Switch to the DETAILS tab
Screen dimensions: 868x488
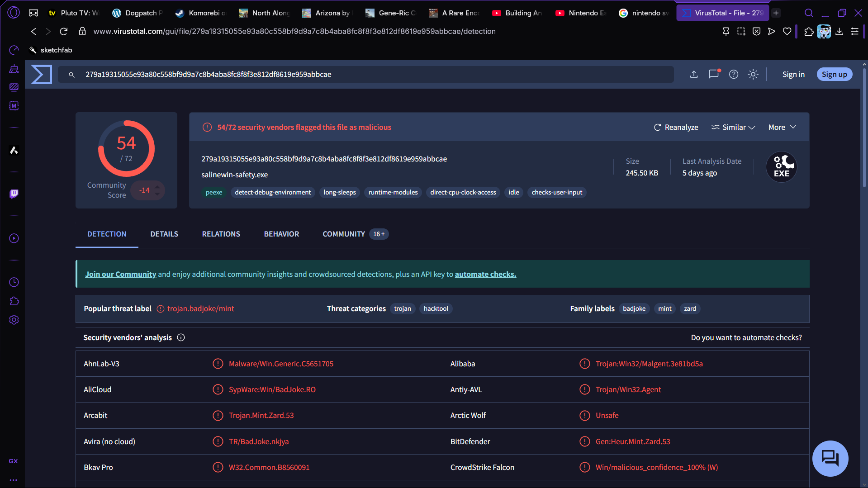tap(164, 234)
